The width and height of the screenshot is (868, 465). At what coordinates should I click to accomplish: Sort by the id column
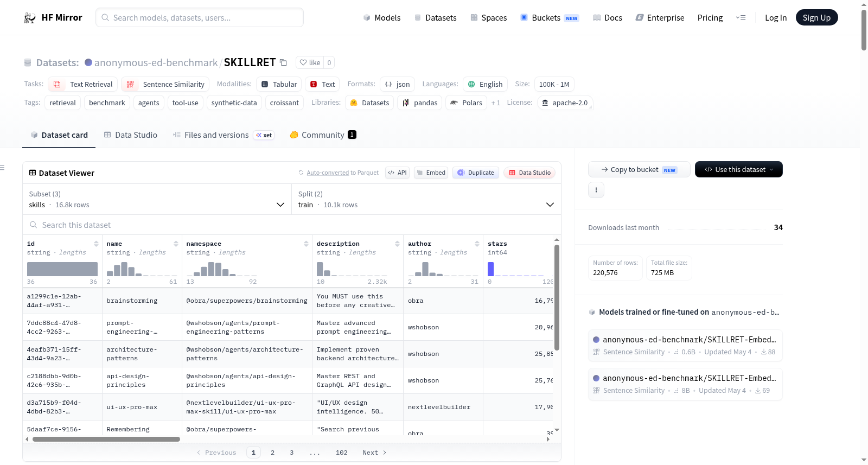pyautogui.click(x=96, y=244)
